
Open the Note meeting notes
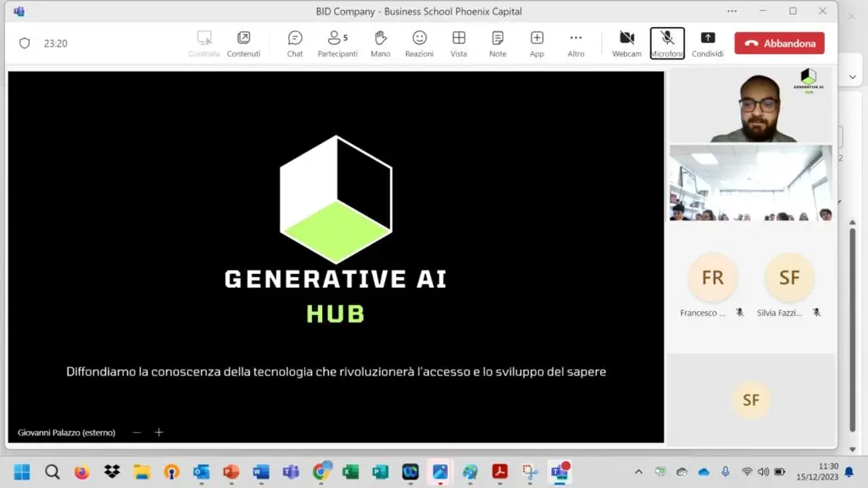coord(498,43)
